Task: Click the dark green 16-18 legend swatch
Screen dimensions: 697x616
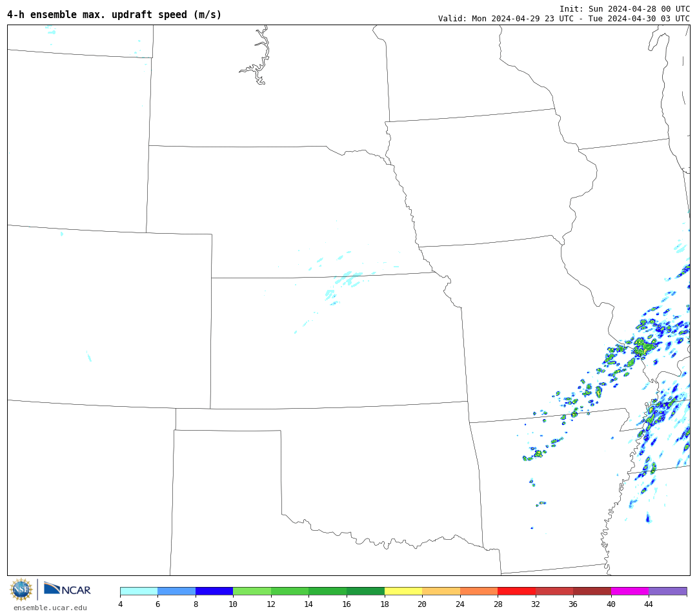Action: tap(365, 591)
